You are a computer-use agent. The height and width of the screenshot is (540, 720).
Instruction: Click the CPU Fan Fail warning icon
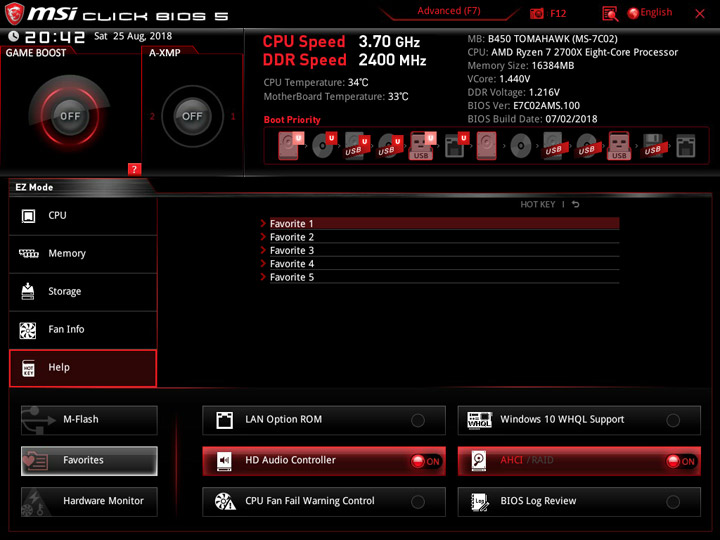(x=225, y=501)
